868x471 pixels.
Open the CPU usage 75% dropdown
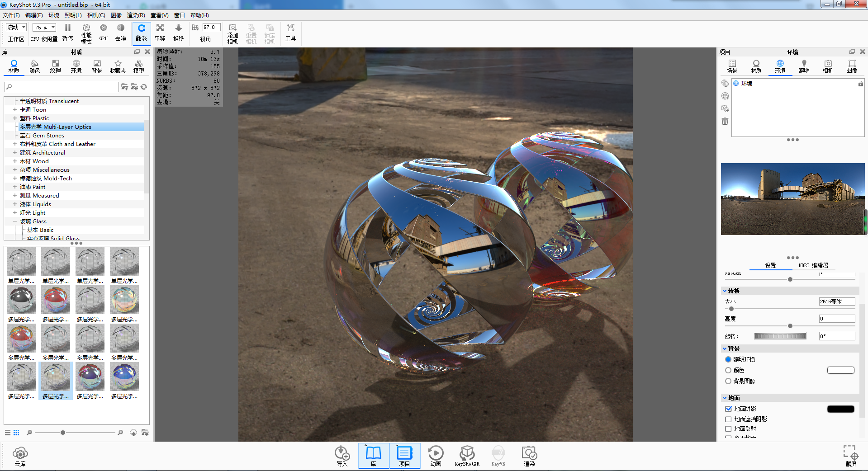[x=44, y=27]
